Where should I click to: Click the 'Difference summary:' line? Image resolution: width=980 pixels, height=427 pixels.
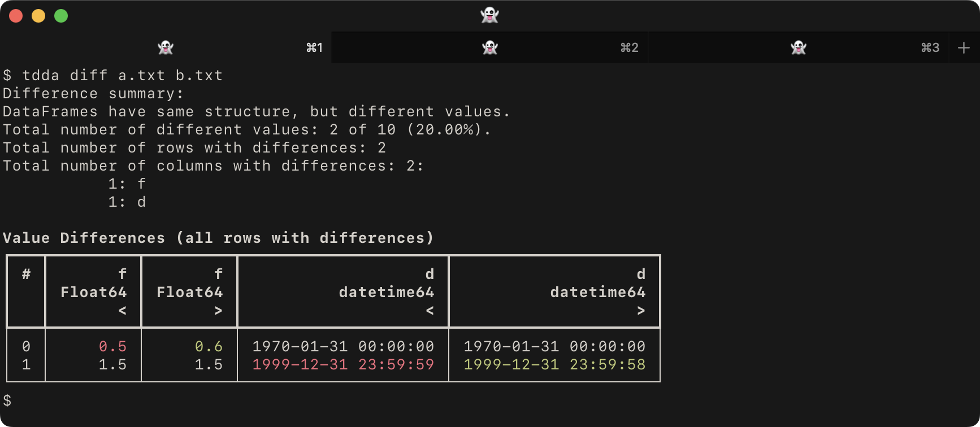pyautogui.click(x=93, y=93)
